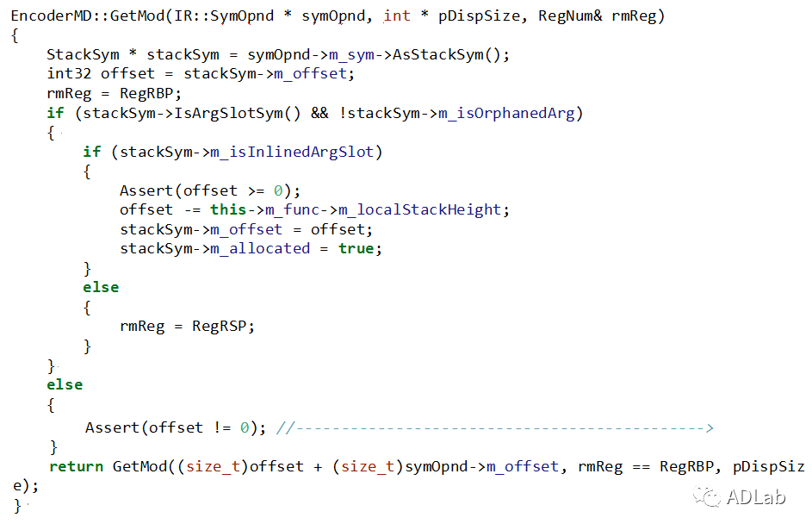Click the m_localStackHeight member reference
Image resolution: width=812 pixels, height=530 pixels.
419,209
